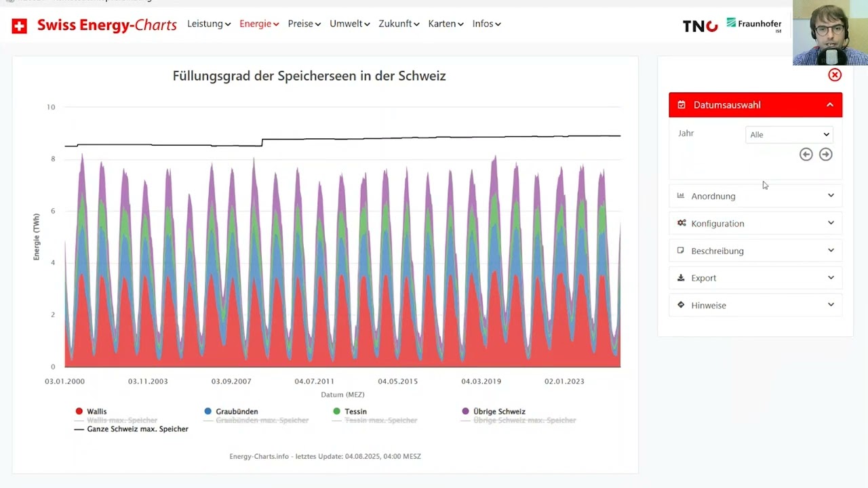Image resolution: width=868 pixels, height=488 pixels.
Task: Expand the Hinweise section
Action: [755, 305]
